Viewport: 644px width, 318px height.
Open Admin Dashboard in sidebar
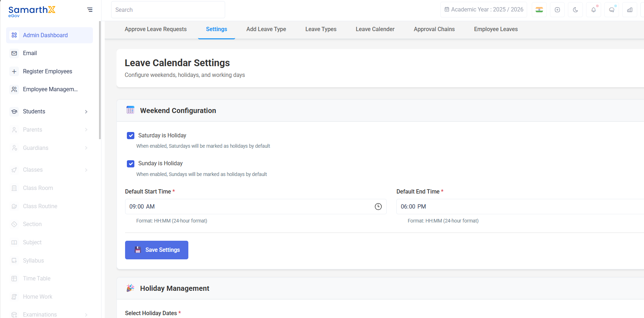pyautogui.click(x=49, y=35)
